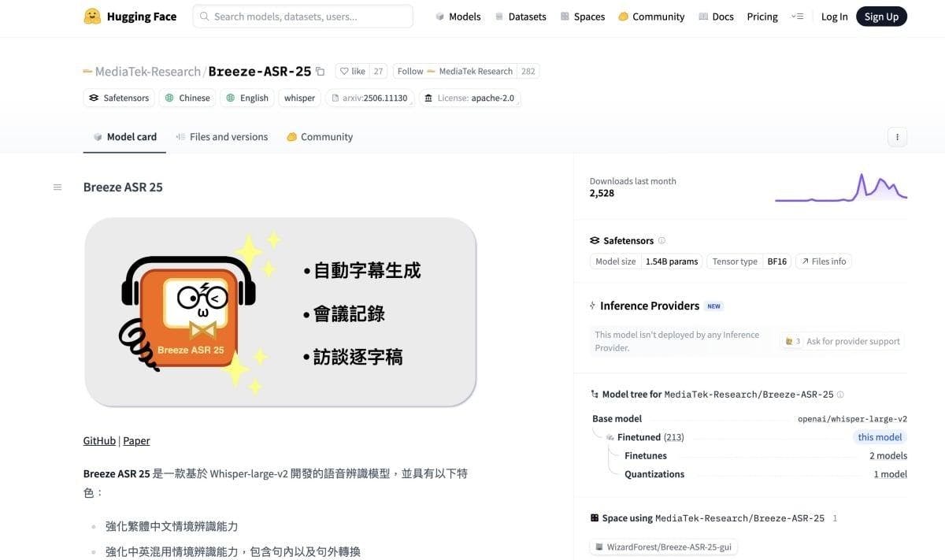Image resolution: width=945 pixels, height=560 pixels.
Task: Open the three-dot more options menu
Action: pyautogui.click(x=897, y=137)
